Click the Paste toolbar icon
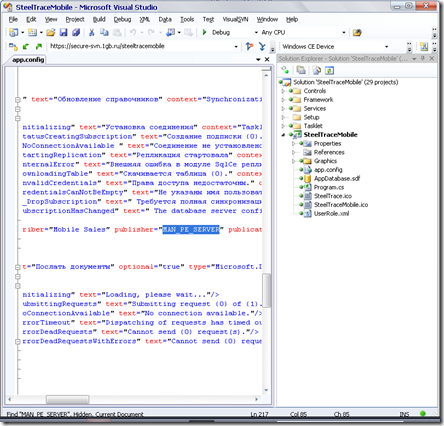The image size is (444, 426). click(117, 32)
